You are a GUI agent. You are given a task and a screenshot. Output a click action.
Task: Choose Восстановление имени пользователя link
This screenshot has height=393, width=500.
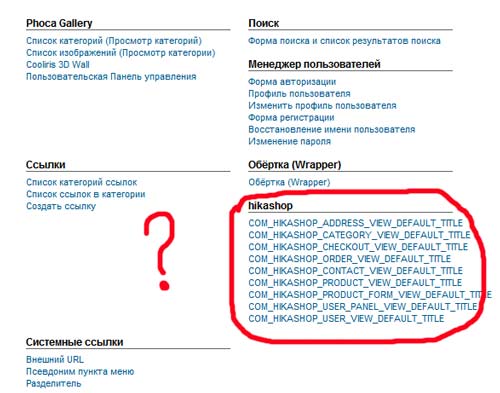(x=332, y=129)
